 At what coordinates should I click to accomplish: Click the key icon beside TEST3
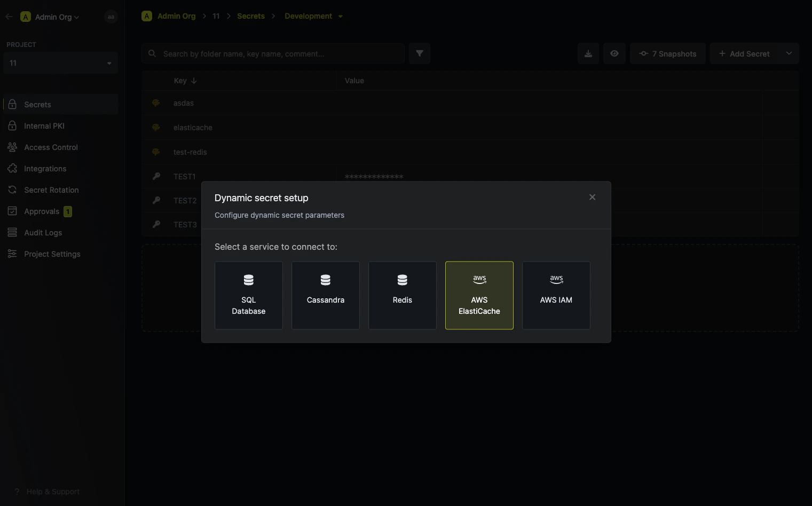pos(156,224)
